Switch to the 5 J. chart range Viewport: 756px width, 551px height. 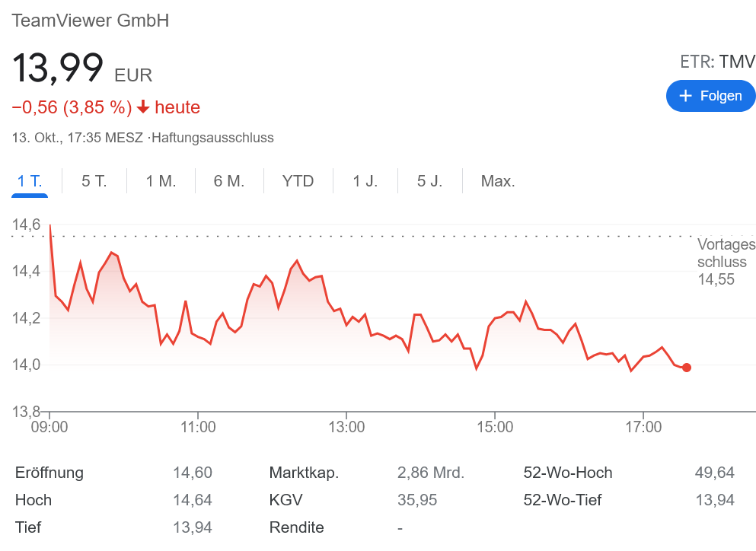(x=429, y=181)
